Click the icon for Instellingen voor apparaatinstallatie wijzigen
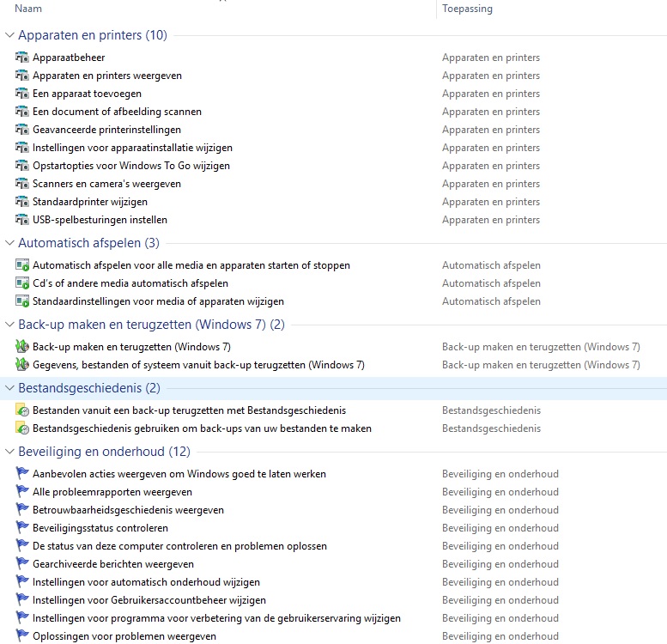Image resolution: width=667 pixels, height=644 pixels. point(22,148)
